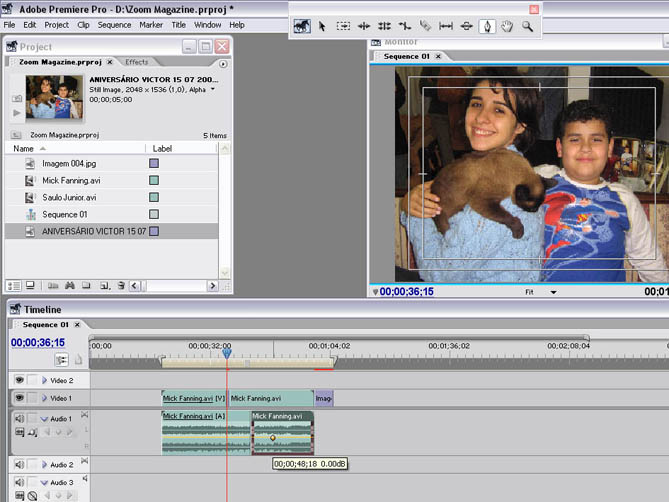Screen dimensions: 669x502
Task: Select Saulo Junior.avi in the project list
Action: pos(69,197)
